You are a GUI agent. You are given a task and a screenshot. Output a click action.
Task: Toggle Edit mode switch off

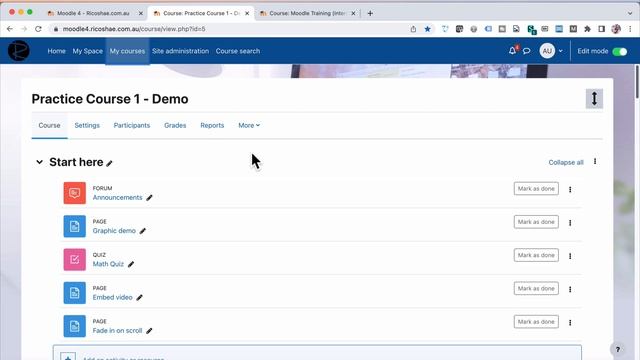tap(620, 51)
